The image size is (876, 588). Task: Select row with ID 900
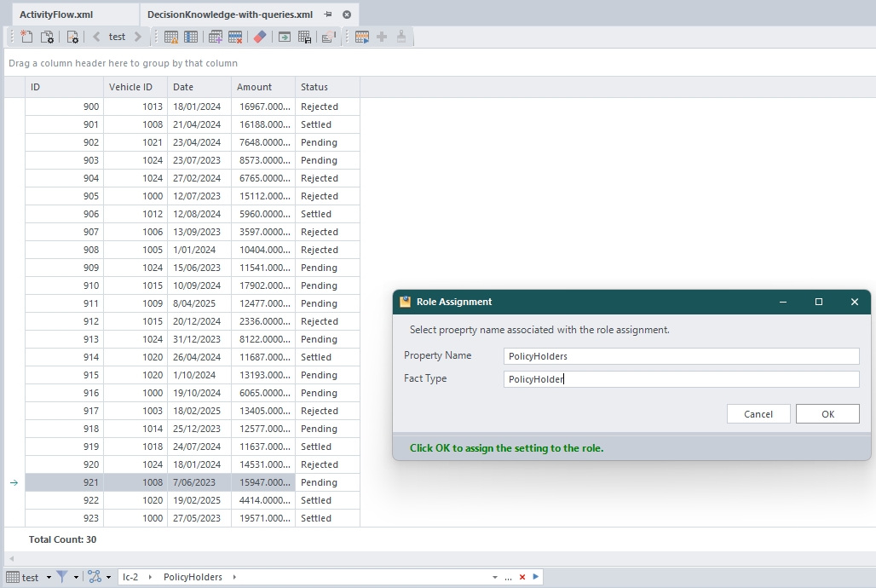193,107
